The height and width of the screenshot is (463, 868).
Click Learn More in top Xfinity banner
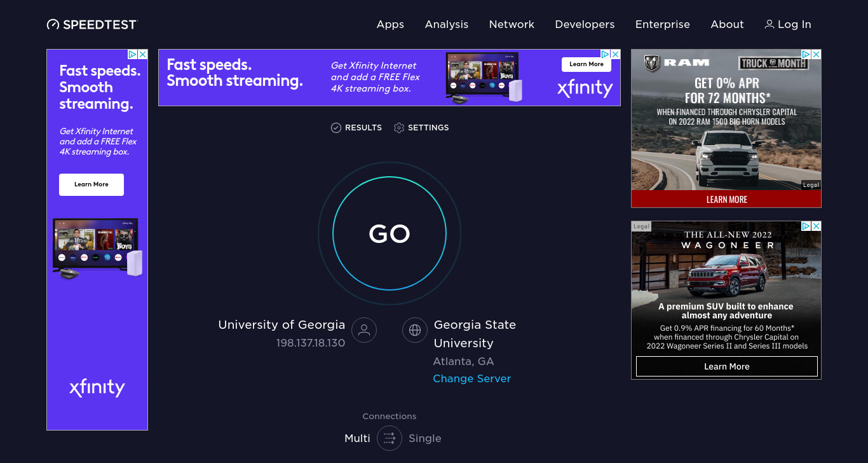pyautogui.click(x=587, y=64)
